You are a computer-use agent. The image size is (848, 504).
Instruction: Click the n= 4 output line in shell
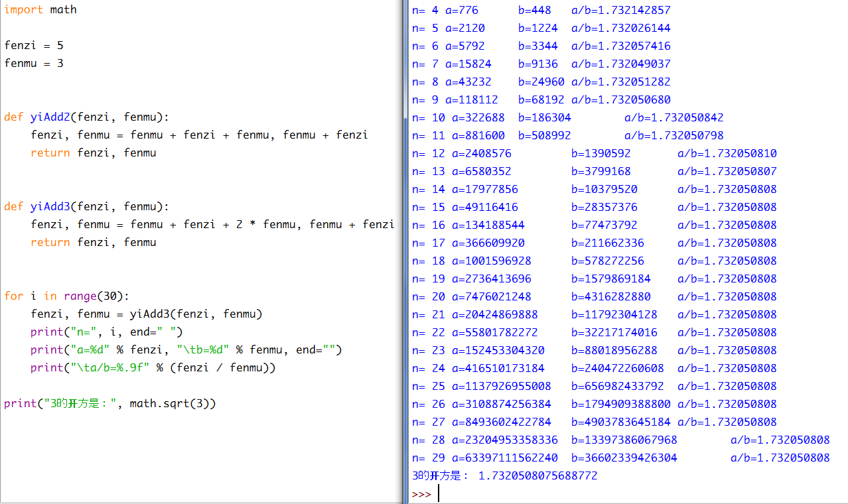(x=541, y=11)
